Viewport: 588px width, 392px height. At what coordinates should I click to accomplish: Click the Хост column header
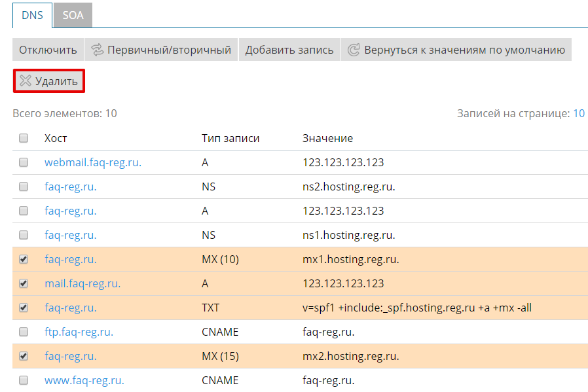click(56, 138)
